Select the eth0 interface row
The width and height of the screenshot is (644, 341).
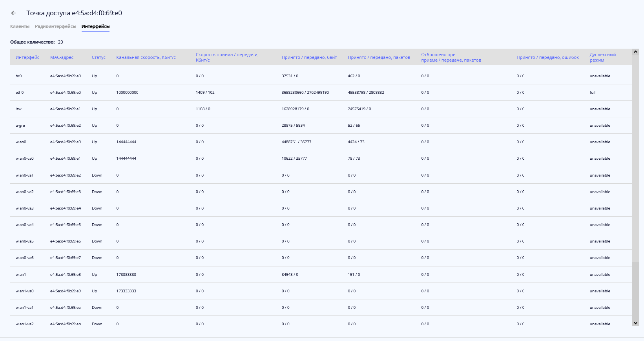click(20, 93)
